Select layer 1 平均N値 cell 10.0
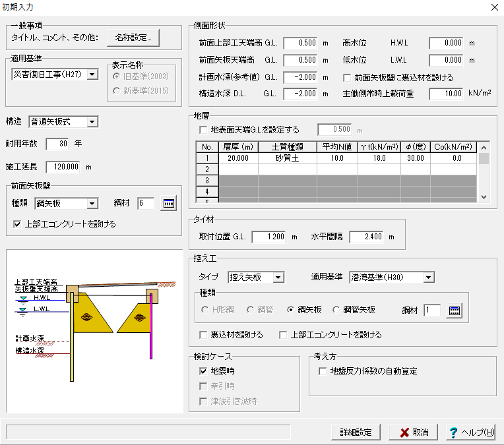This screenshot has height=445, width=504. (337, 158)
